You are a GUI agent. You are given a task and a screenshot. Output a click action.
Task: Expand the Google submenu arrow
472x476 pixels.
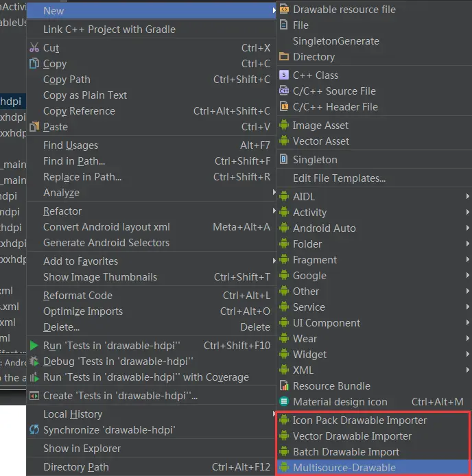point(468,275)
